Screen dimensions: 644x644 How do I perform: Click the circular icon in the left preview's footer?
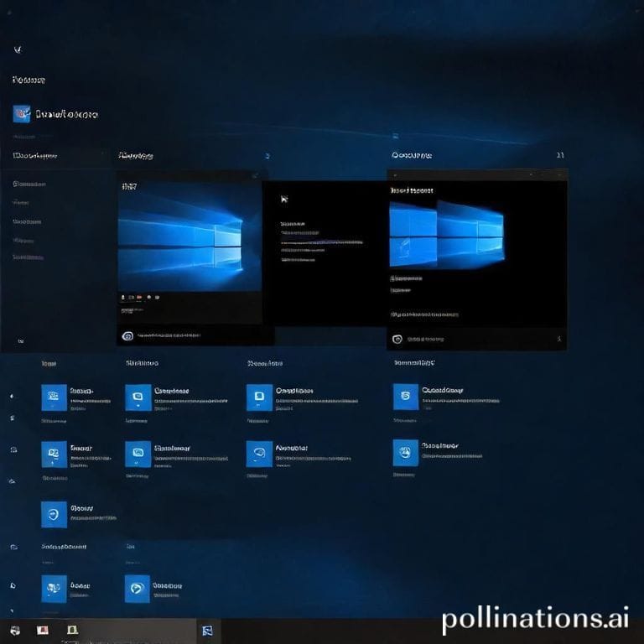(x=127, y=336)
